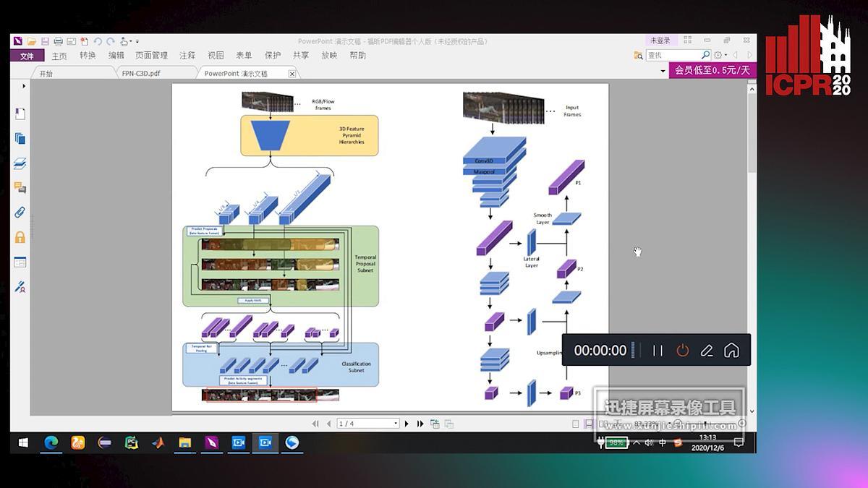
Task: Click the page number box showing 1 / 4
Action: pos(368,424)
